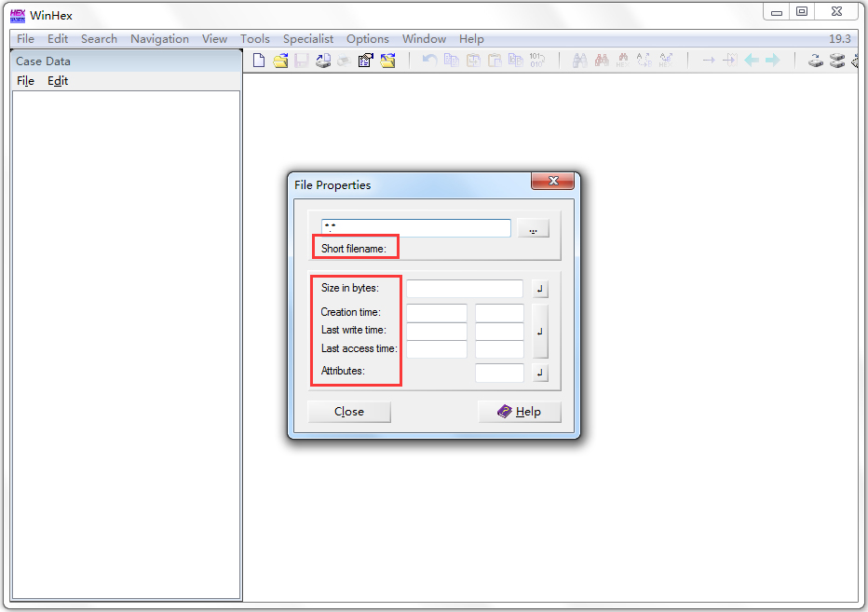868x612 pixels.
Task: Click the Save floppy disk icon
Action: (x=301, y=60)
